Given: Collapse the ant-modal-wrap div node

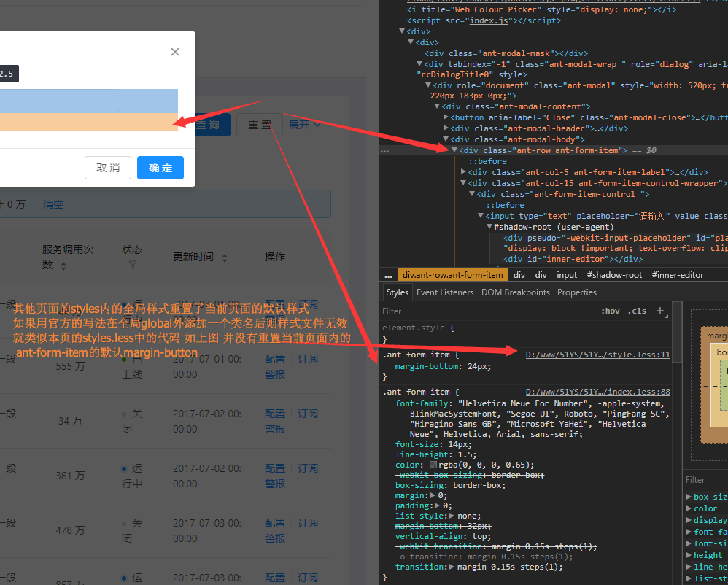Looking at the screenshot, I should (419, 64).
